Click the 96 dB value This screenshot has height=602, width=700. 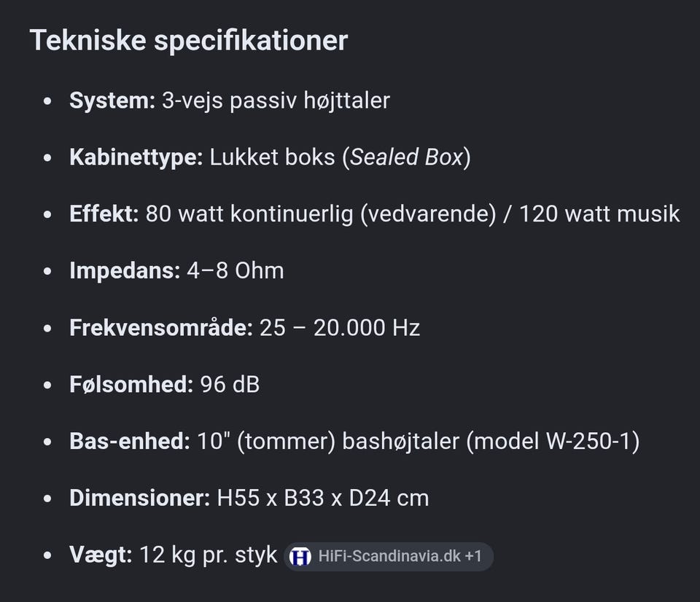[230, 384]
